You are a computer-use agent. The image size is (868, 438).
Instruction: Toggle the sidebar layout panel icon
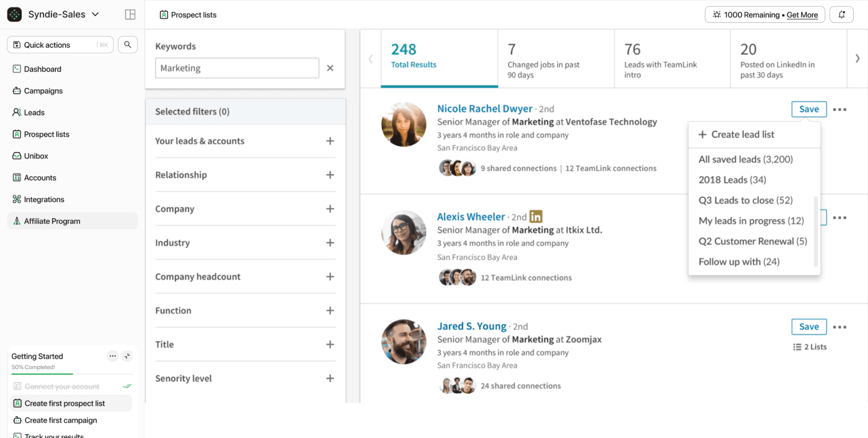tap(130, 14)
